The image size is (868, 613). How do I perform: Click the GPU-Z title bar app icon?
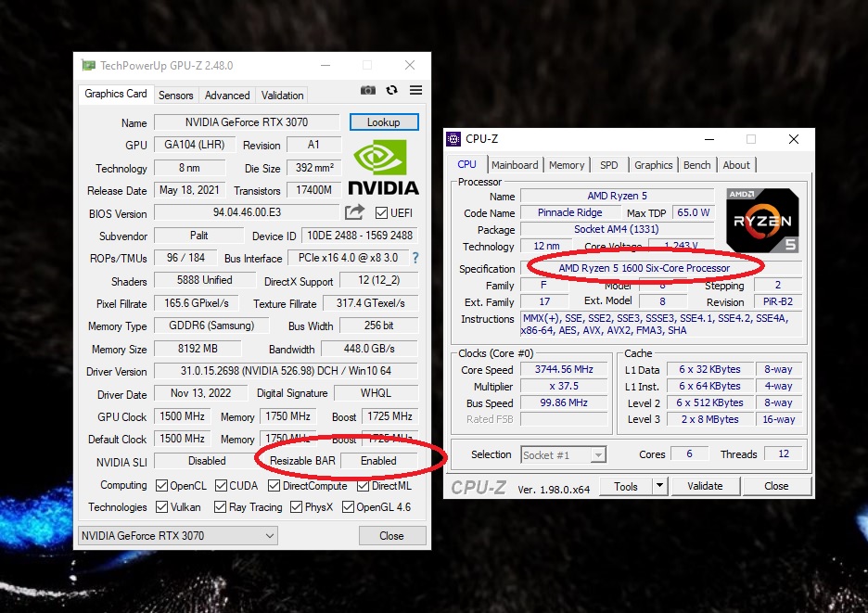pyautogui.click(x=88, y=65)
